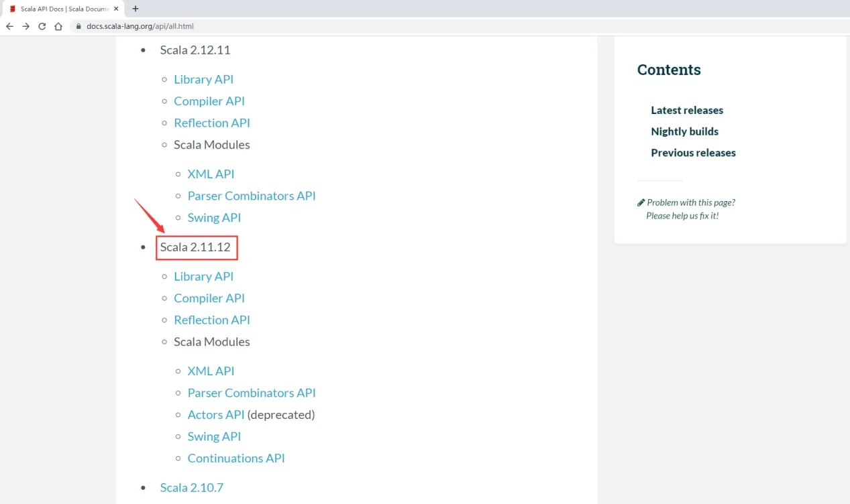Open Swing API under Scala 2.12.11

[214, 217]
